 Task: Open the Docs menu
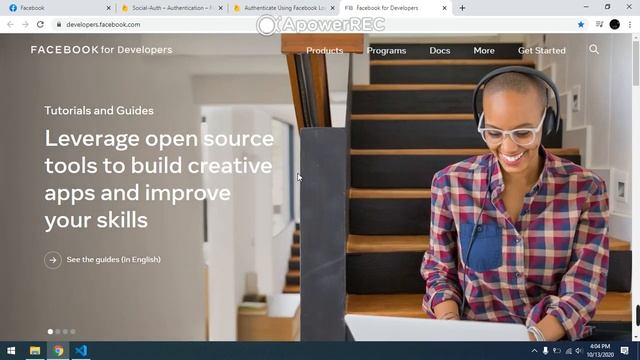click(x=440, y=51)
